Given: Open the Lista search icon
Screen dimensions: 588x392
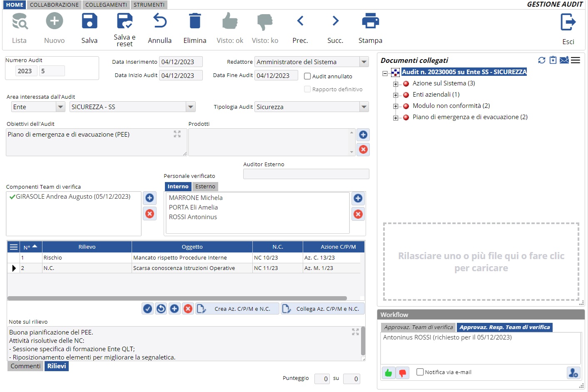Looking at the screenshot, I should 19,21.
